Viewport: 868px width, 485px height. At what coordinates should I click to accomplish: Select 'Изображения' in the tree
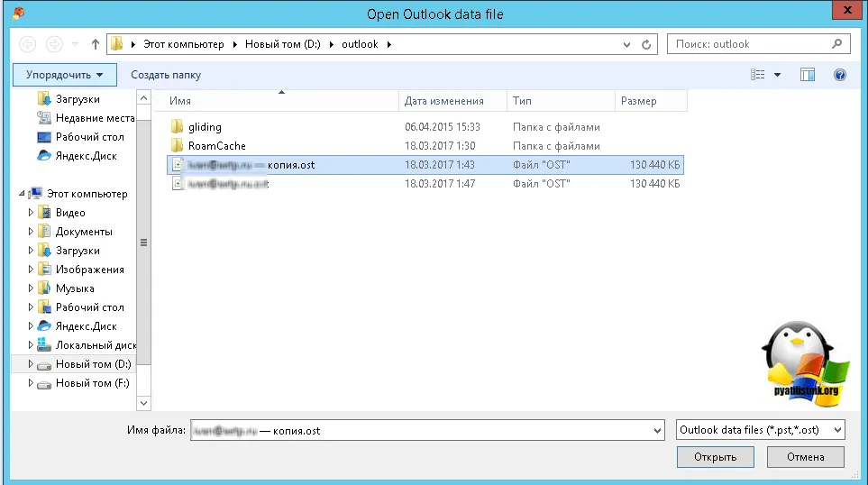click(89, 270)
